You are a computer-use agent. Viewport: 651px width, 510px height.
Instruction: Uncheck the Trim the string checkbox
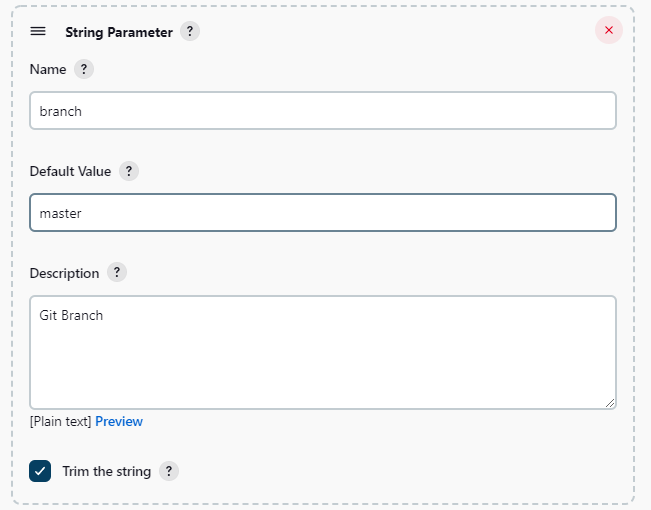pos(40,471)
